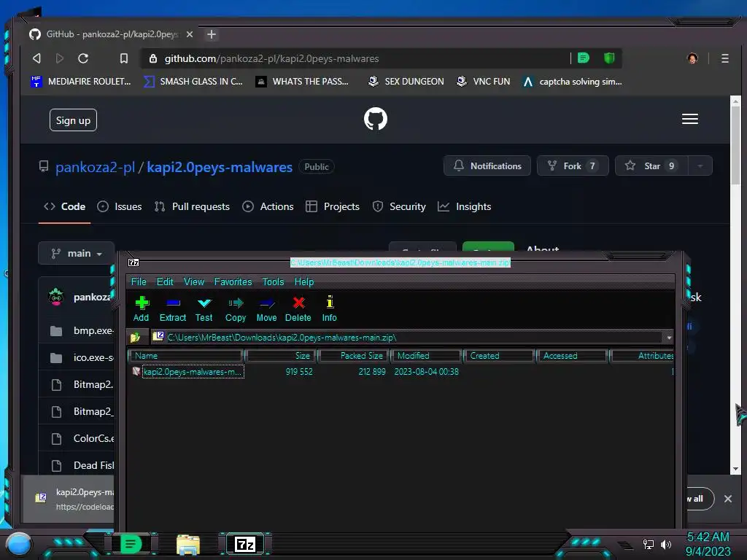Switch to the Issues tab

pyautogui.click(x=120, y=206)
